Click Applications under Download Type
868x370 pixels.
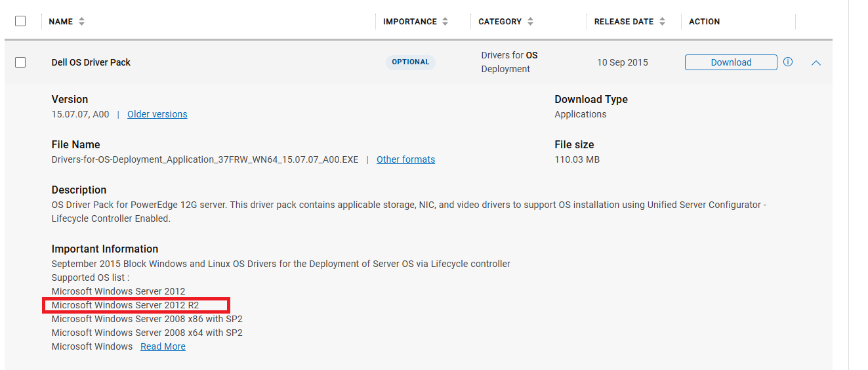click(x=581, y=114)
